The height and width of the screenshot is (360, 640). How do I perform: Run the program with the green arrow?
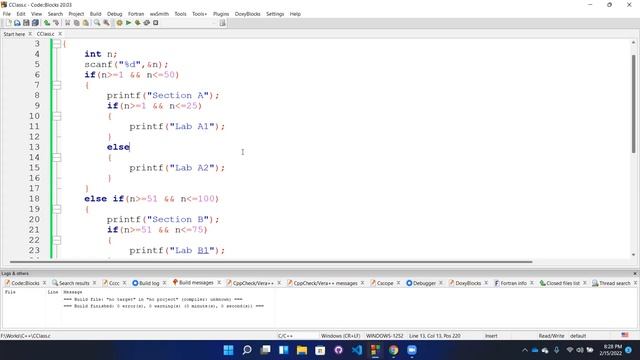tap(128, 23)
